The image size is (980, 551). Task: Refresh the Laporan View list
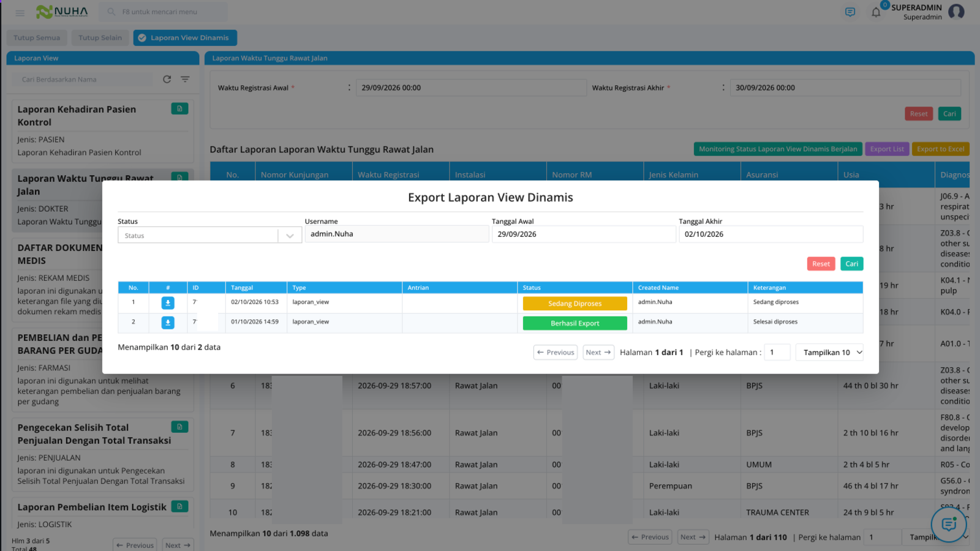[167, 79]
